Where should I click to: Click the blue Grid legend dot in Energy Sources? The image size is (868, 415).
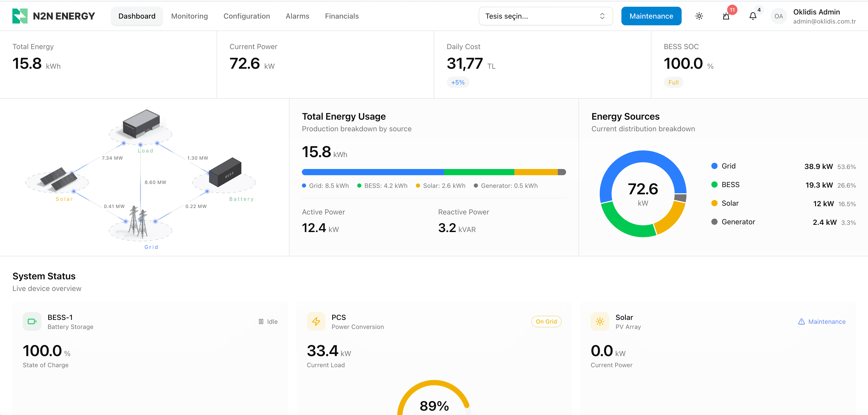pyautogui.click(x=714, y=166)
